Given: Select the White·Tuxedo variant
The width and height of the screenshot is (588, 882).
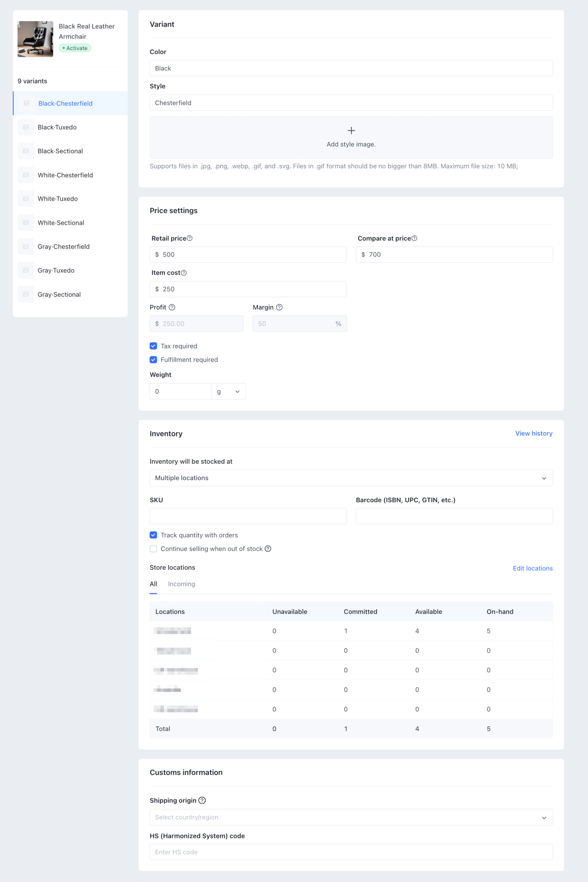Looking at the screenshot, I should [x=58, y=199].
